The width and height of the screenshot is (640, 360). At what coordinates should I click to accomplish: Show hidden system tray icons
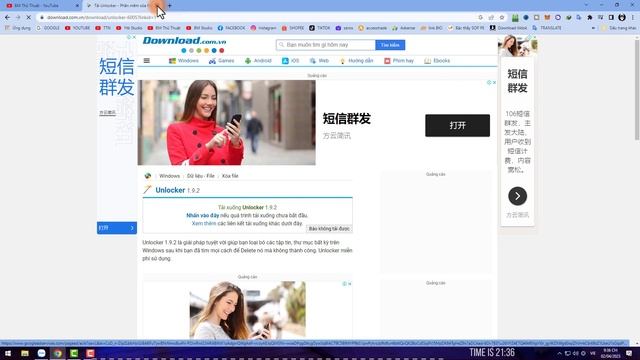coord(560,353)
